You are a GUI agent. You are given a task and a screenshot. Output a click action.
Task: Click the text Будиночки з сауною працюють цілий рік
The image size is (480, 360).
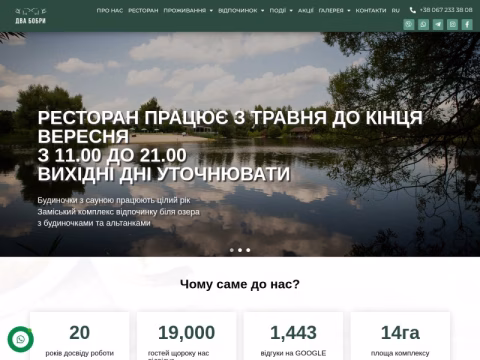(x=114, y=200)
